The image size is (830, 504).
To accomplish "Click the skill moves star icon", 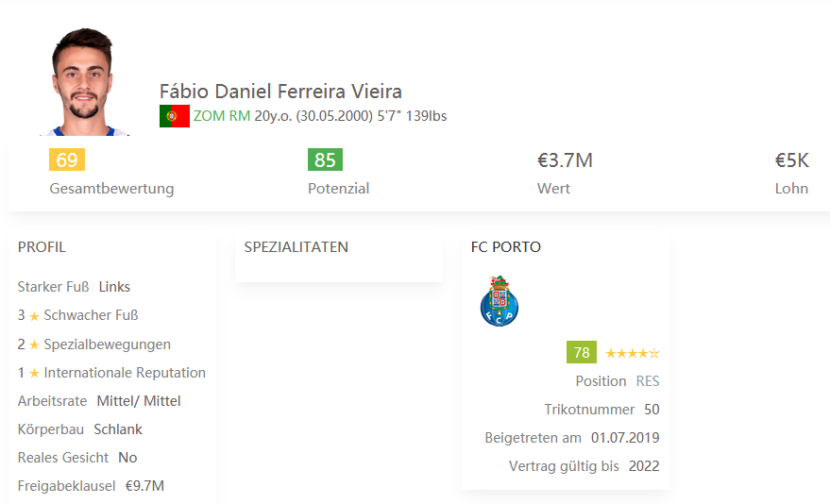I will [34, 344].
